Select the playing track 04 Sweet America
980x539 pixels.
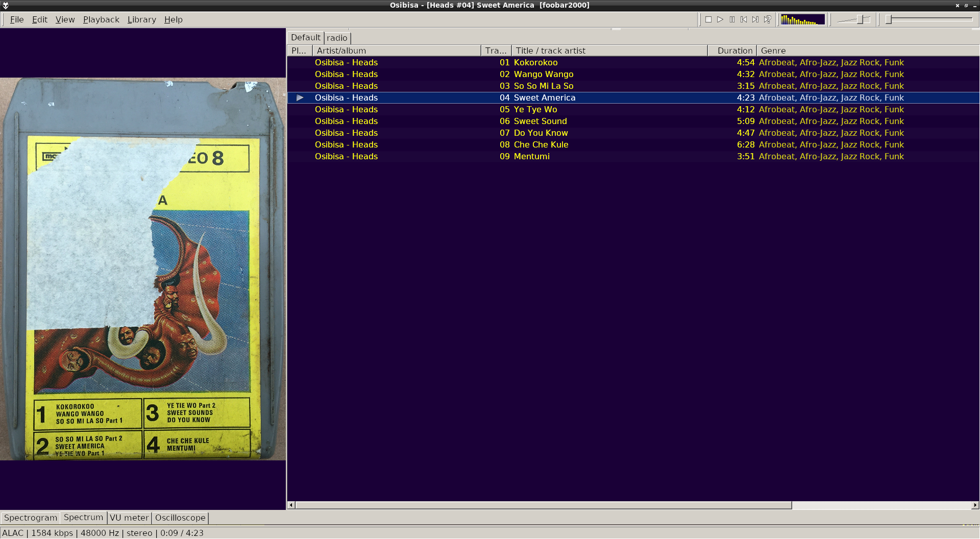tap(633, 97)
